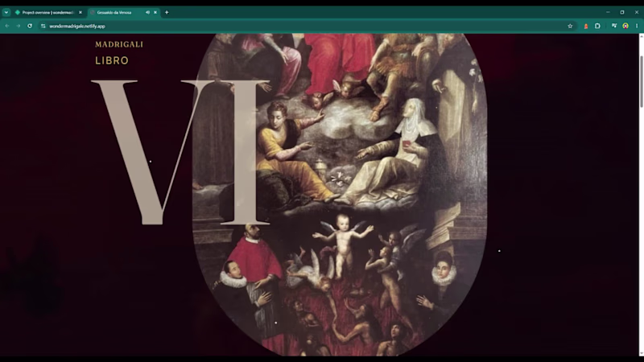Open the Chrome three-dot menu
The width and height of the screenshot is (644, 362).
click(x=637, y=26)
